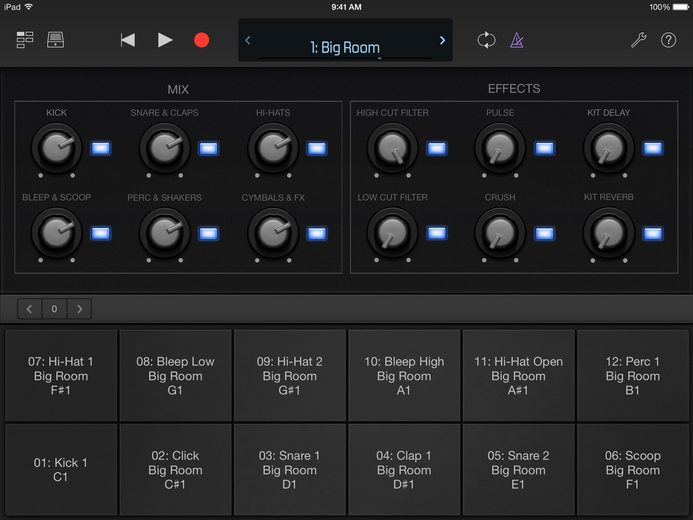Go to previous patch with left chevron

[x=248, y=40]
